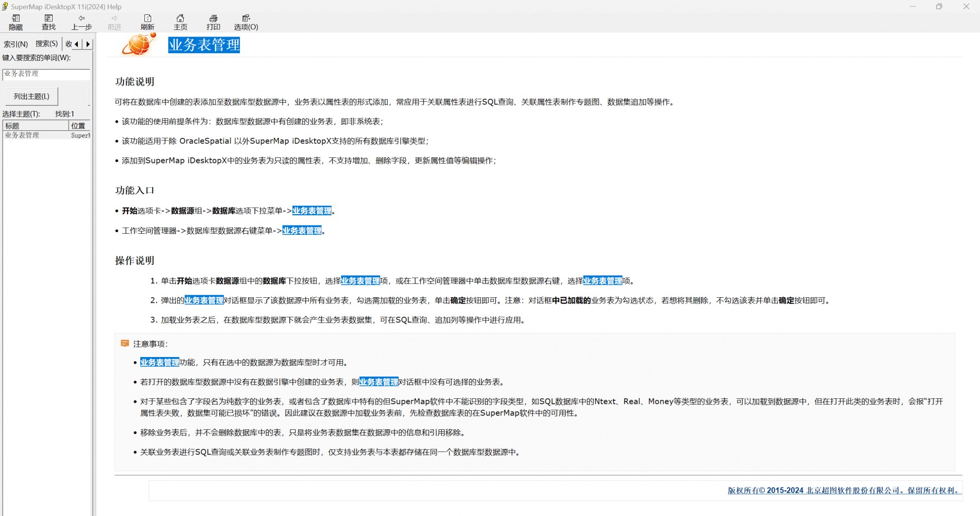Click the window app icon in title bar

(x=5, y=7)
